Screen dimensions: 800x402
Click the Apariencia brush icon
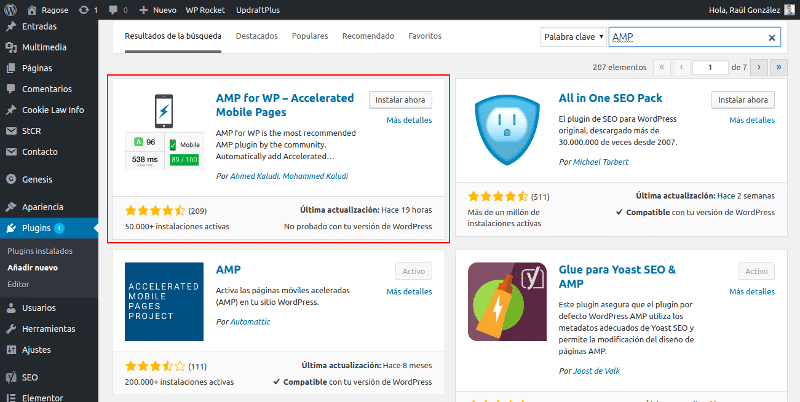pyautogui.click(x=11, y=207)
